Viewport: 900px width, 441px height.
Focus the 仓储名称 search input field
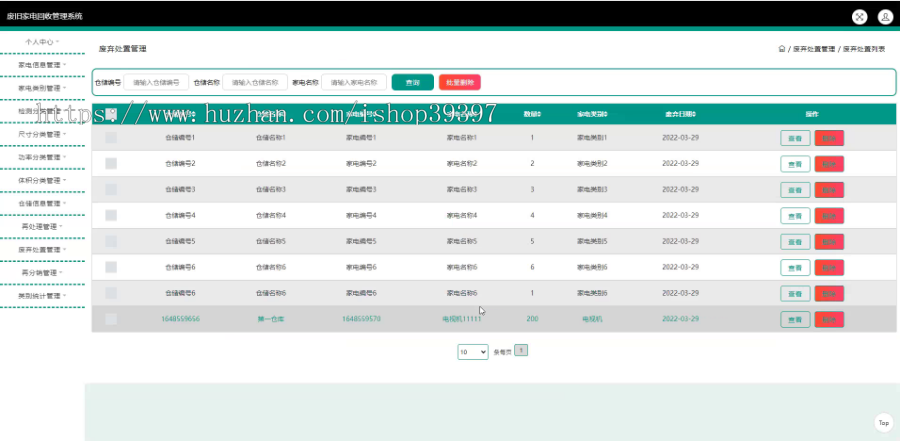tap(255, 82)
